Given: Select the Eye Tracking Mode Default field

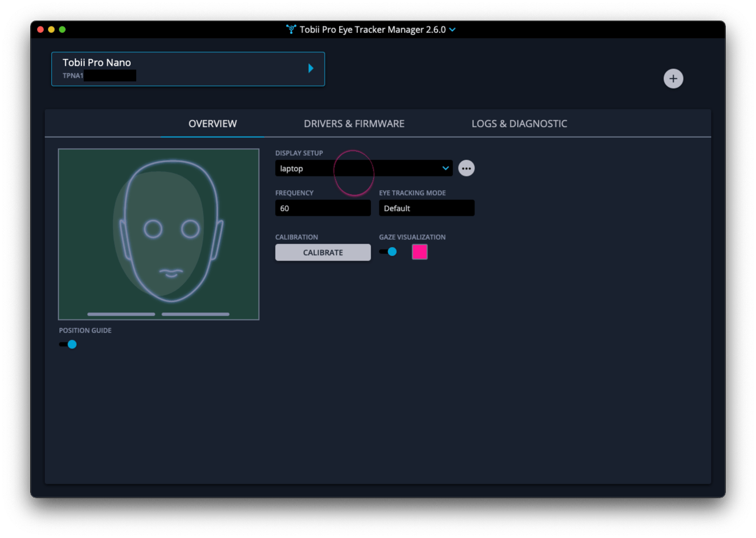Looking at the screenshot, I should 427,208.
